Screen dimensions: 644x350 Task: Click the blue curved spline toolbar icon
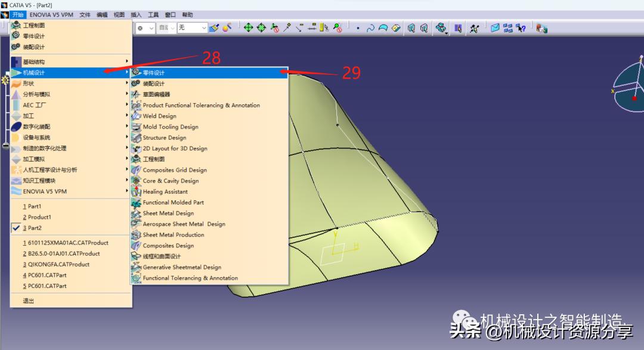pos(370,27)
